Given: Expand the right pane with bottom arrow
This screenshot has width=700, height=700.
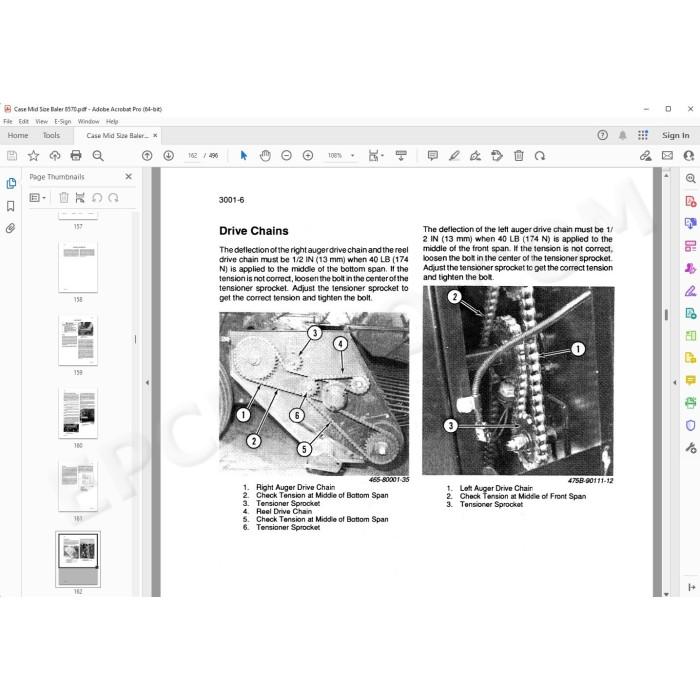Looking at the screenshot, I should point(692,587).
